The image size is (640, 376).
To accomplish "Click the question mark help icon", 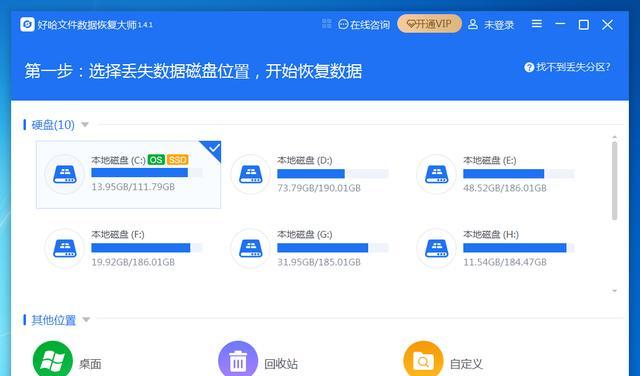I will coord(529,67).
